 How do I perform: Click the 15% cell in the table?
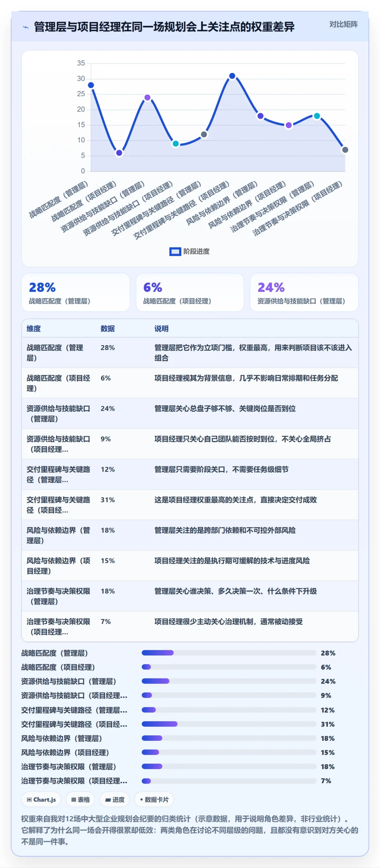coord(108,561)
